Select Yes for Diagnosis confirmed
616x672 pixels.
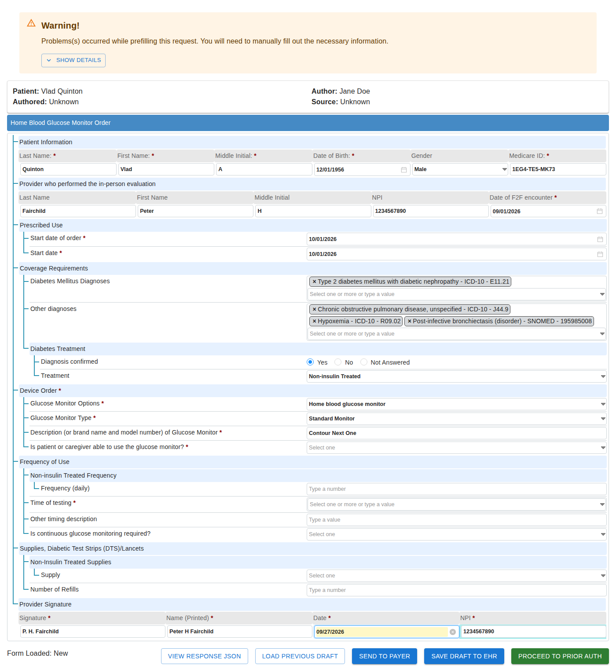[x=310, y=362]
